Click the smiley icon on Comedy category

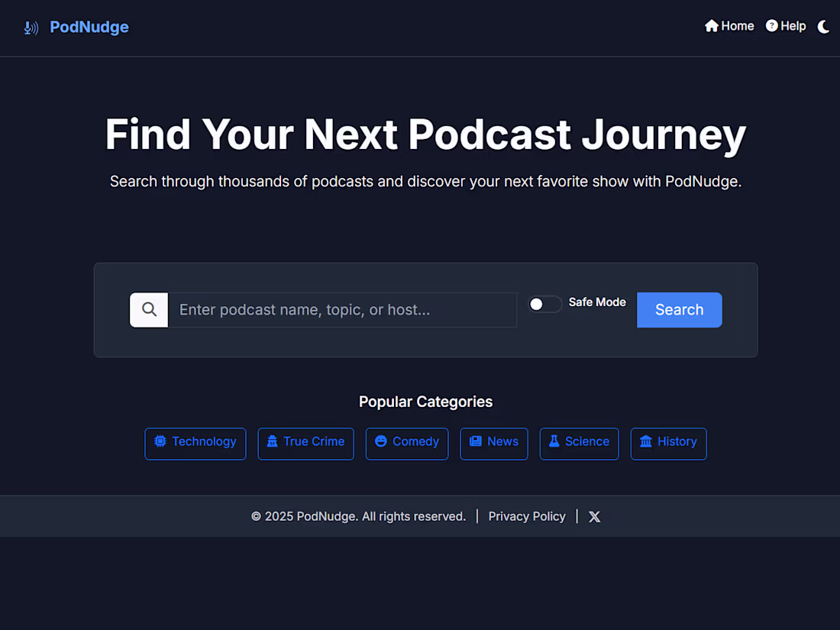tap(380, 441)
